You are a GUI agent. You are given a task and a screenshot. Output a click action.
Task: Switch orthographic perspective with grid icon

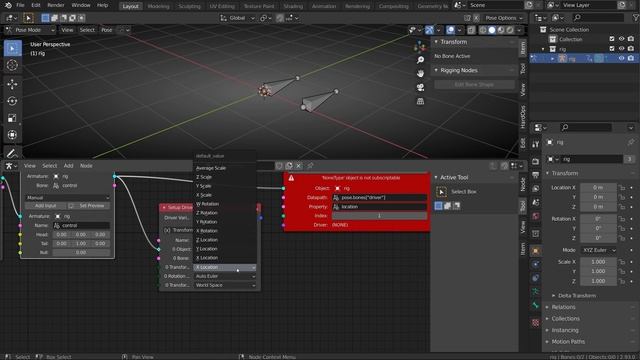(x=420, y=101)
